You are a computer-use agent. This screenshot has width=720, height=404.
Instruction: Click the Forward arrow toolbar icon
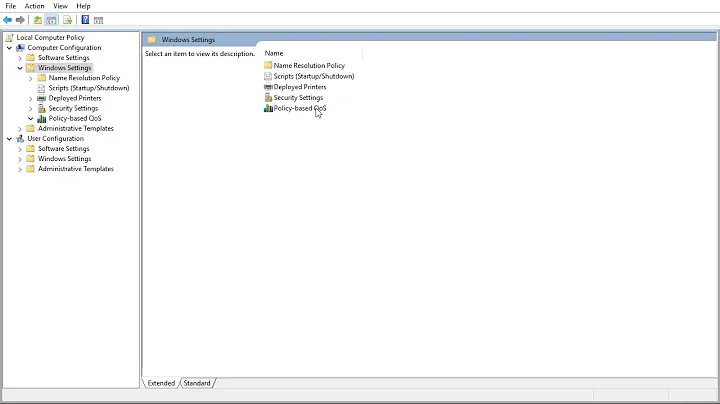(20, 20)
